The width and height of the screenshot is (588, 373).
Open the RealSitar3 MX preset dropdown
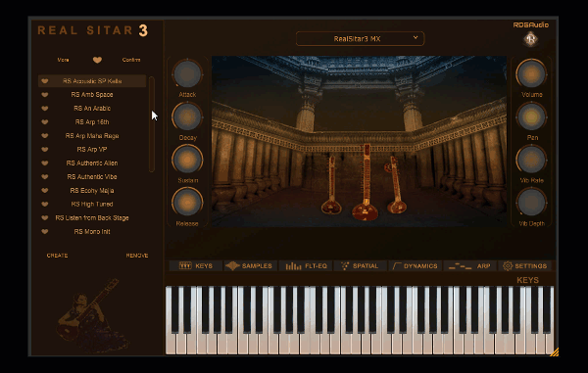point(360,38)
